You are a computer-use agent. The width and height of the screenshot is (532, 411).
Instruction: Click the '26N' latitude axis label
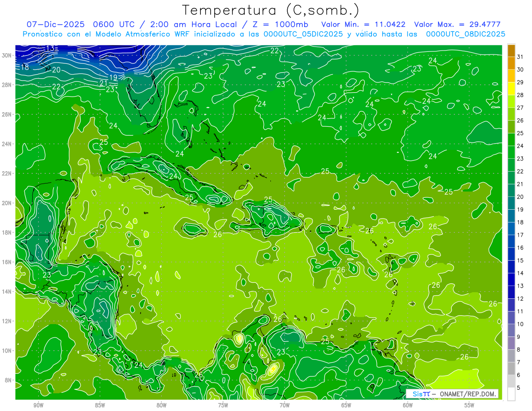click(8, 114)
